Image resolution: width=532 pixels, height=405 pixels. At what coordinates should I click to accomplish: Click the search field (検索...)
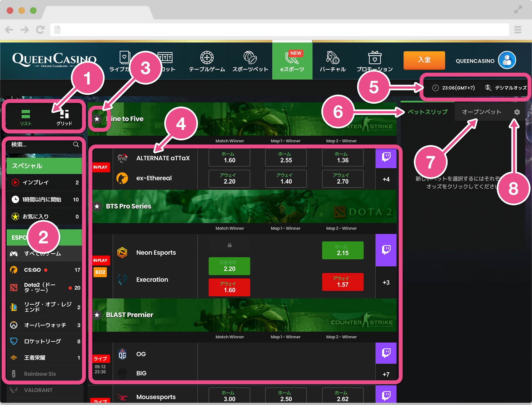tap(44, 145)
